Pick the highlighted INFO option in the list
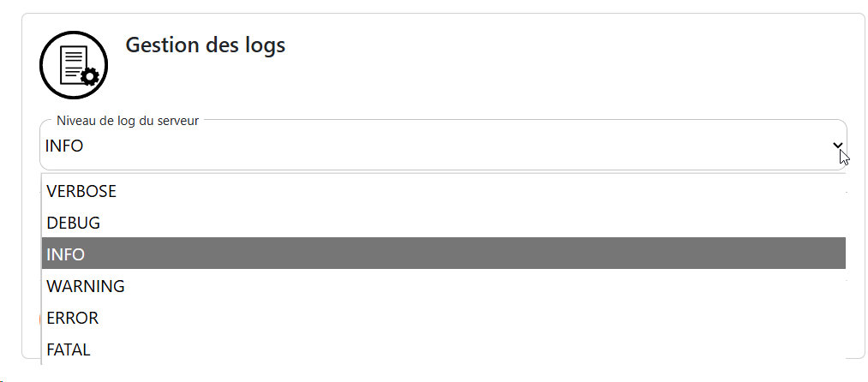868x382 pixels. (66, 254)
